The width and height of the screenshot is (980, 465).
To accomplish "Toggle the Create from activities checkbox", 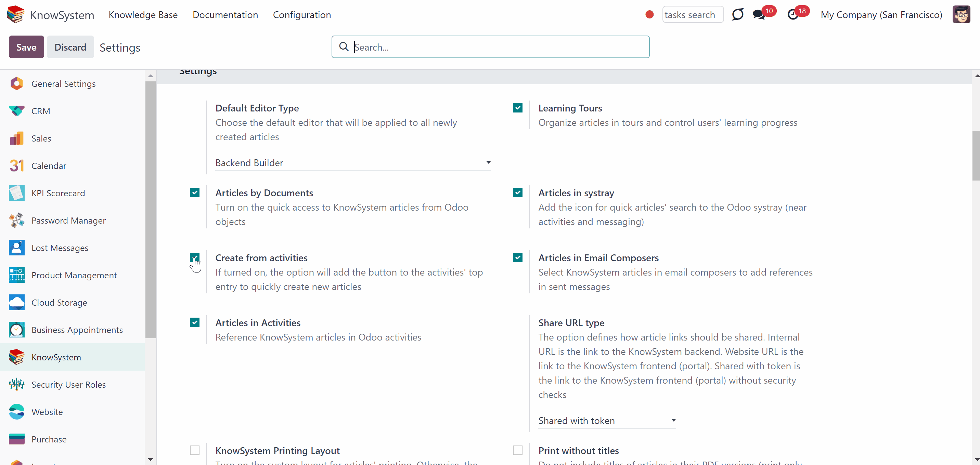I will click(x=194, y=258).
